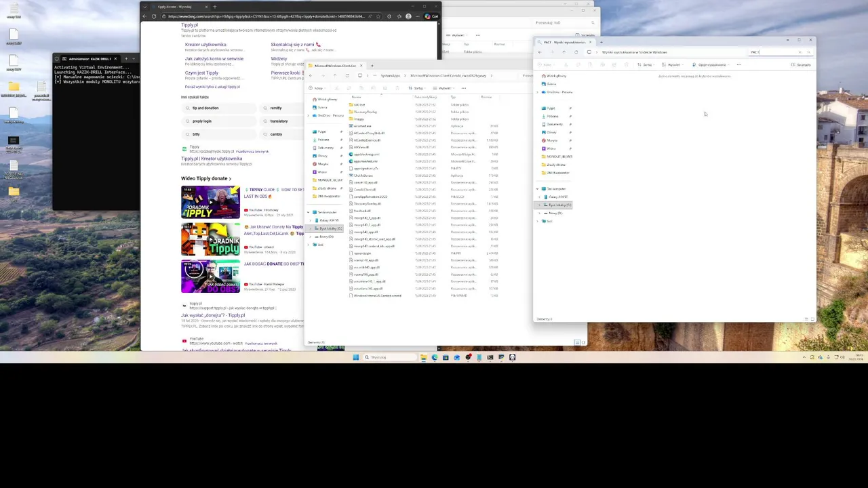Open Sortuj dropdown in PACT window
868x488 pixels.
(646, 64)
